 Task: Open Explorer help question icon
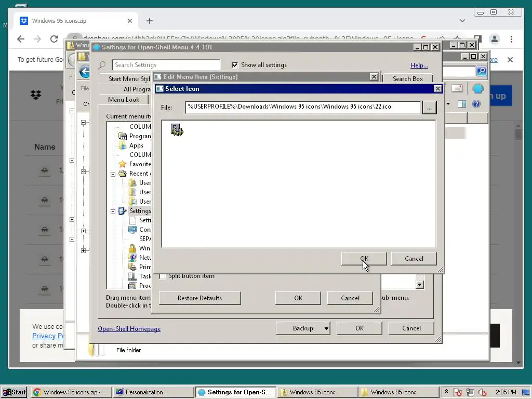pos(476,104)
